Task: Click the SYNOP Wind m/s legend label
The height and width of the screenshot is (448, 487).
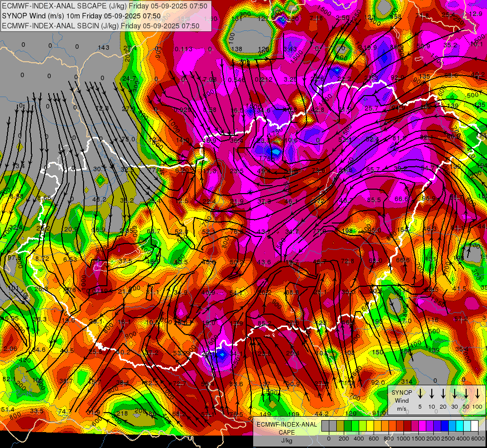Action: tap(401, 401)
